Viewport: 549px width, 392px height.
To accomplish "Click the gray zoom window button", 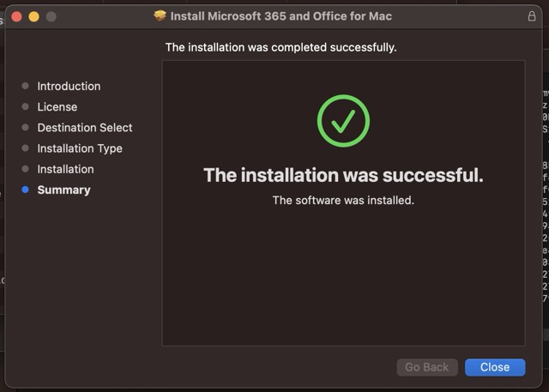I will 51,16.
